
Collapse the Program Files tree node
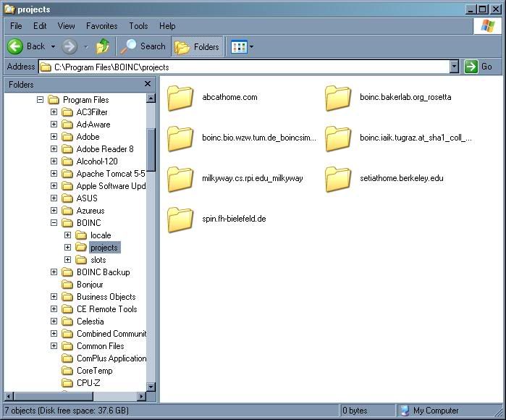[40, 100]
